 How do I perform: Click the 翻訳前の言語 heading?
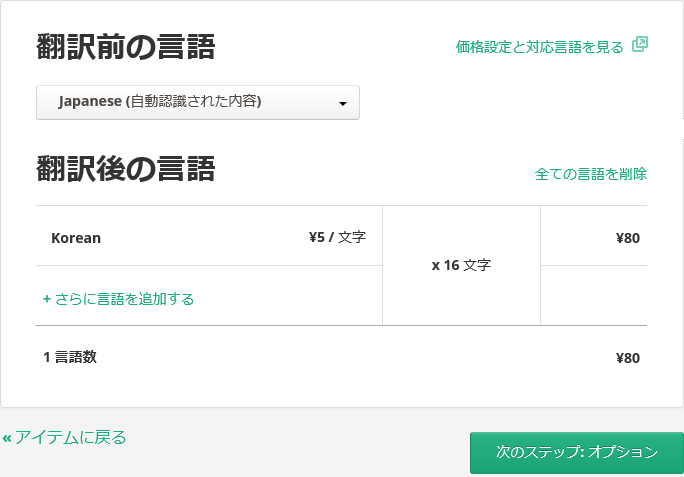point(125,47)
